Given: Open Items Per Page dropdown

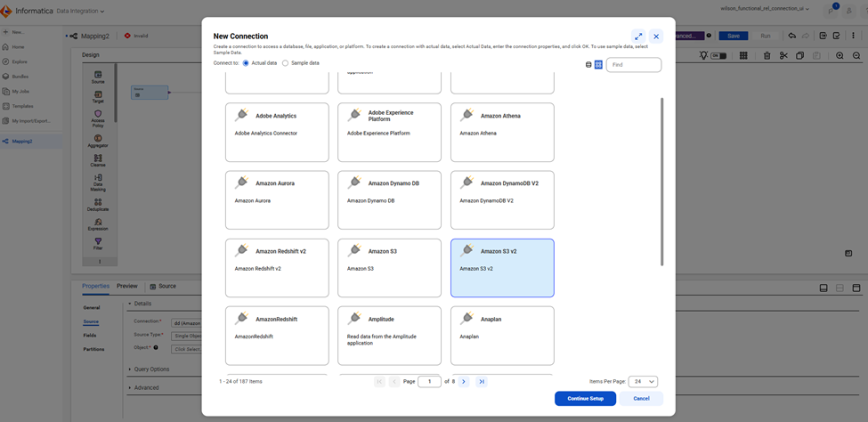Looking at the screenshot, I should [644, 382].
